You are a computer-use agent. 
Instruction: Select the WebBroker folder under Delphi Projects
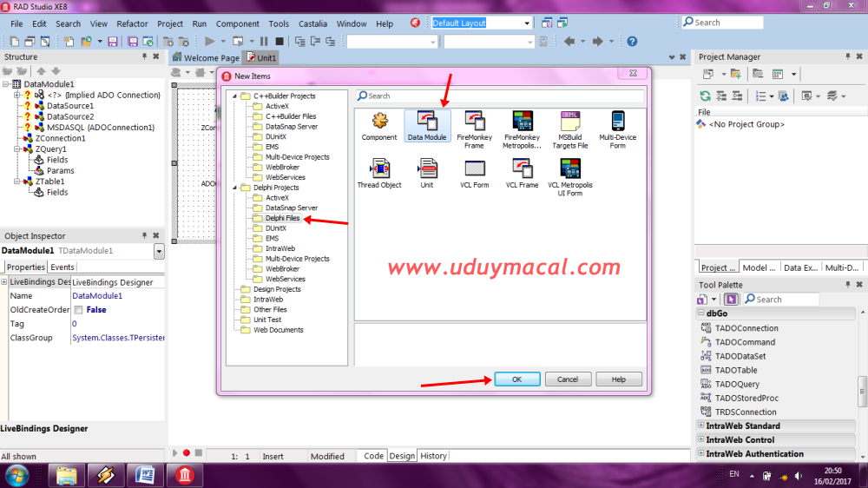click(x=282, y=268)
